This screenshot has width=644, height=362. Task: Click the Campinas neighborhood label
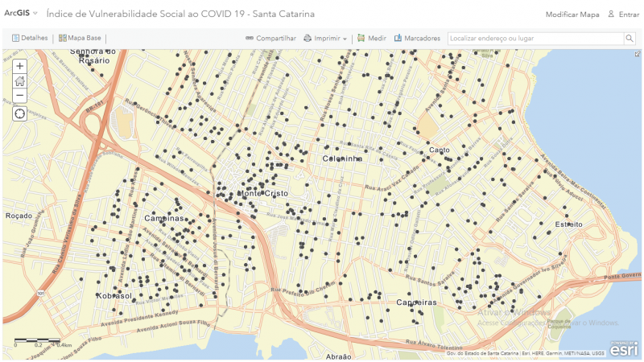(164, 218)
